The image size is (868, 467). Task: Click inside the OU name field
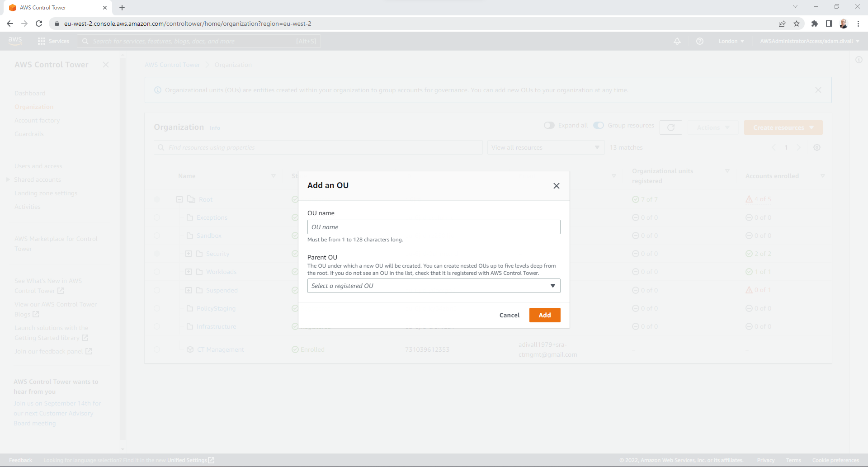[x=434, y=226]
